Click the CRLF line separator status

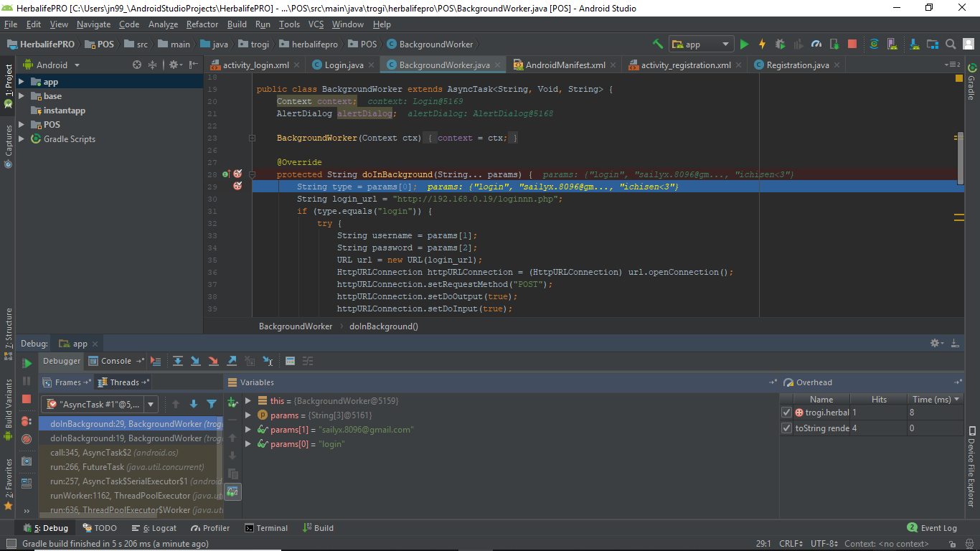[x=791, y=544]
